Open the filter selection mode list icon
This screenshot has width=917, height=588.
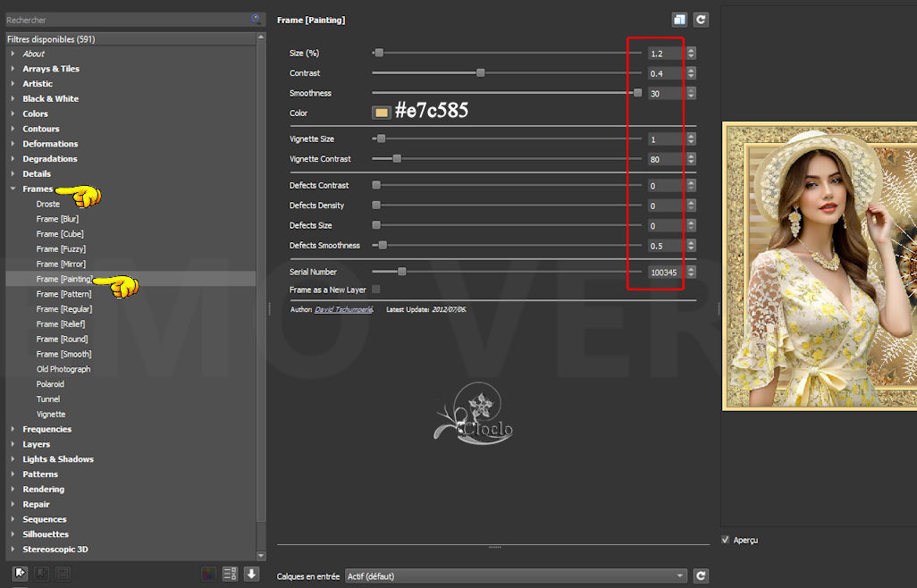230,574
